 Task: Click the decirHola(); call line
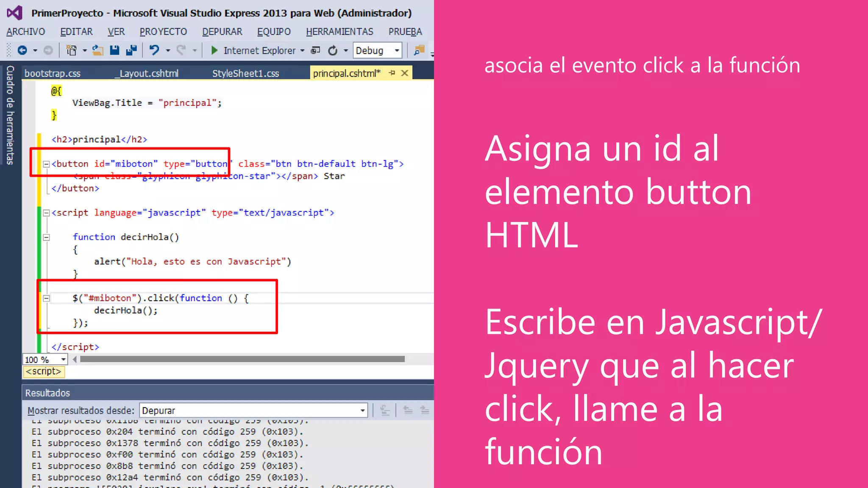[x=126, y=311]
